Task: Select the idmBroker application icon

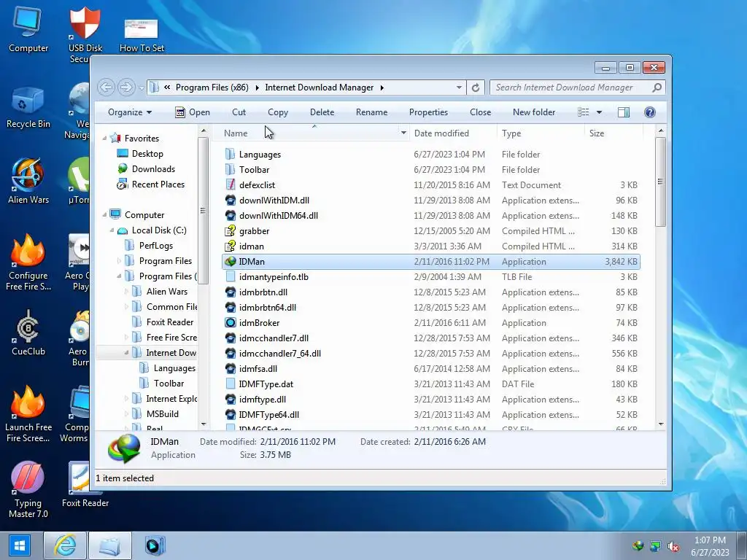Action: click(231, 322)
